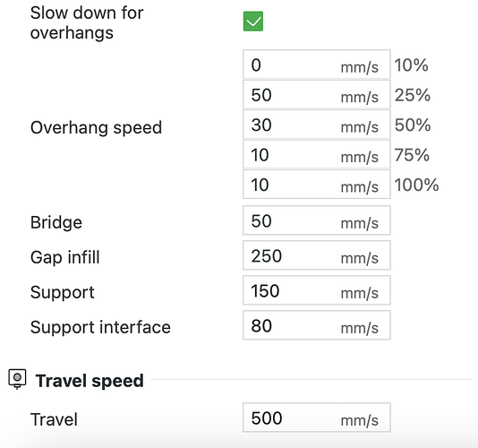Screen dimensions: 478x448
Task: Click the Support setting label
Action: click(x=62, y=292)
